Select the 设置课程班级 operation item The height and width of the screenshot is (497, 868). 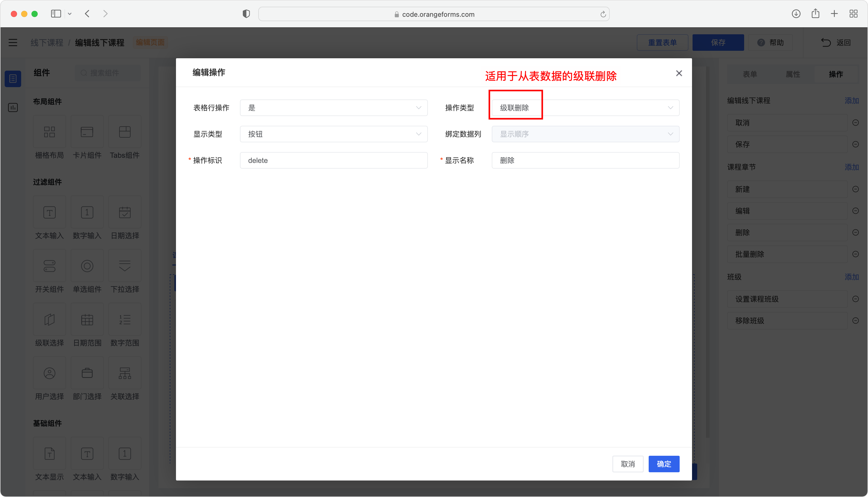tap(787, 299)
